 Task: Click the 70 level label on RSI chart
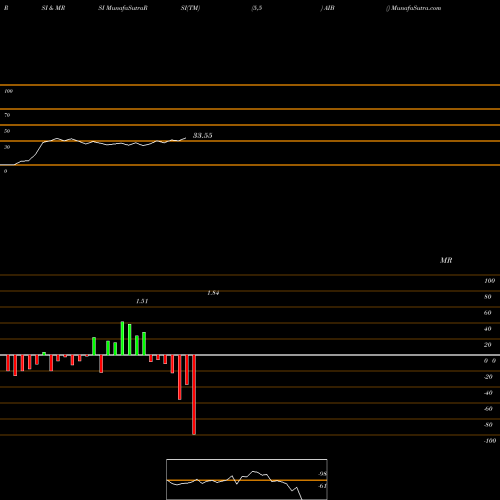[7, 115]
